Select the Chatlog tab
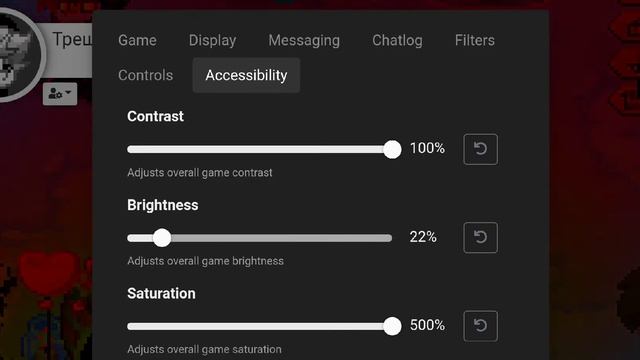The height and width of the screenshot is (360, 640). [397, 40]
